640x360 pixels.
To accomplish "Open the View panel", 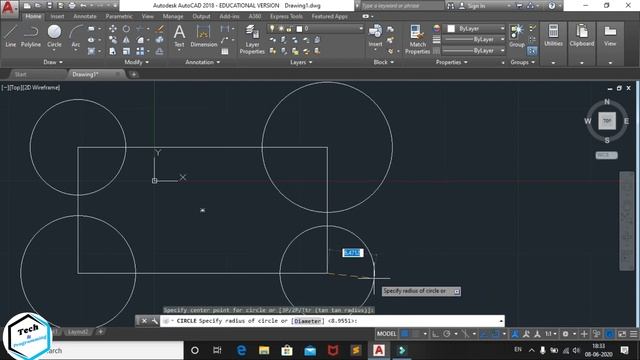I will (x=610, y=36).
